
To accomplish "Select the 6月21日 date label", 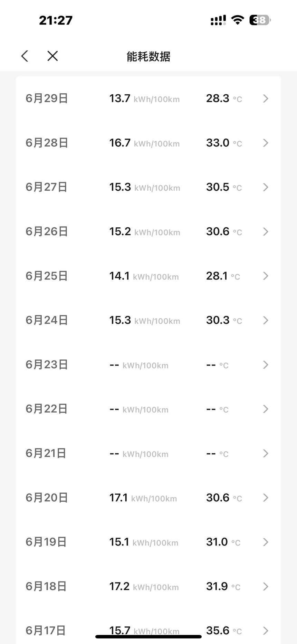I will click(46, 453).
